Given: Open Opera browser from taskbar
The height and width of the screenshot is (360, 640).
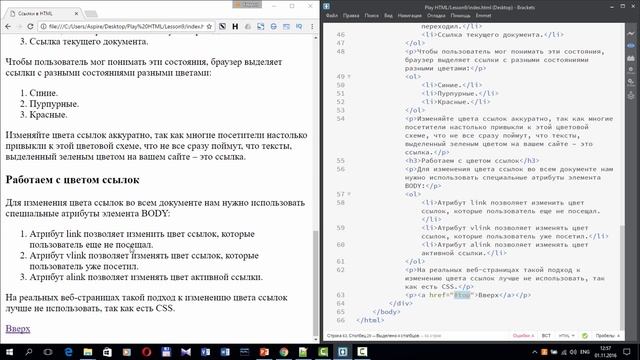Looking at the screenshot, I should 147,351.
